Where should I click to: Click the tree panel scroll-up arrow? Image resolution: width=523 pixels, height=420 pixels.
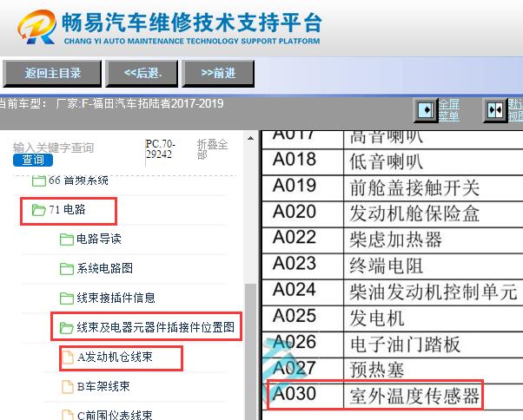pos(250,138)
